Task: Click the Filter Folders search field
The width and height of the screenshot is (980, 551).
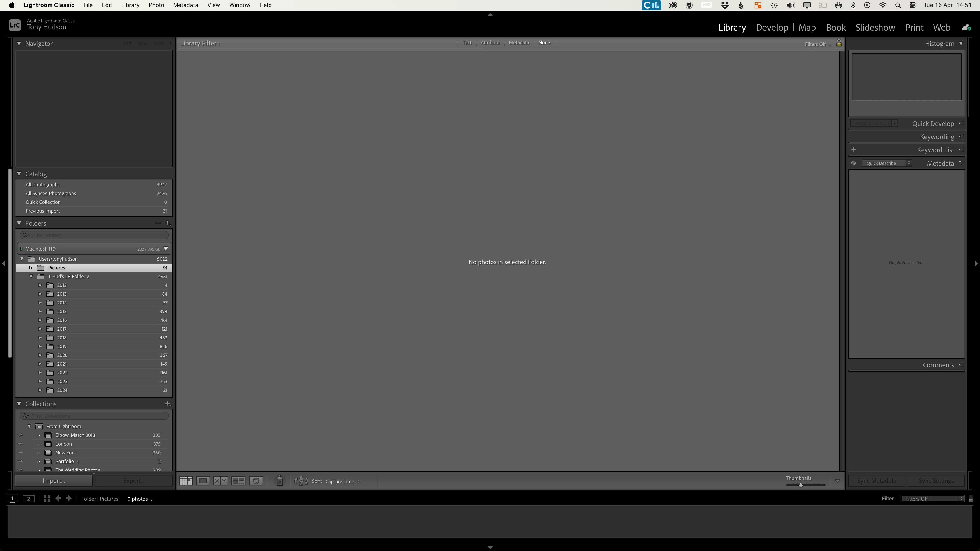Action: click(x=95, y=235)
